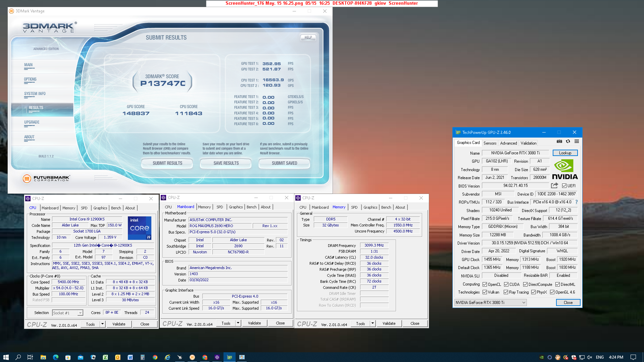The height and width of the screenshot is (362, 644).
Task: Toggle the UEFI checkbox in GPU-Z
Action: [564, 186]
